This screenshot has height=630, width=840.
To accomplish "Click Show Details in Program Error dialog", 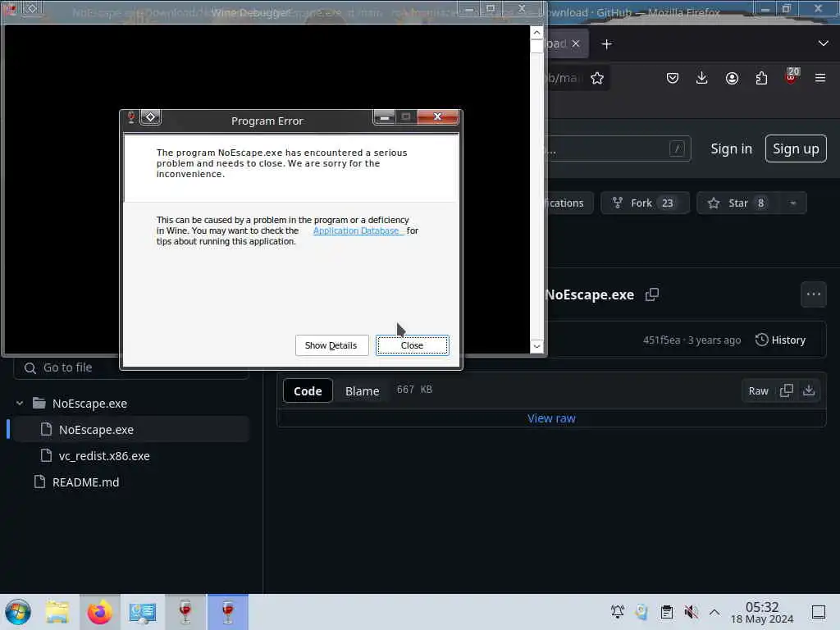I will click(x=331, y=345).
